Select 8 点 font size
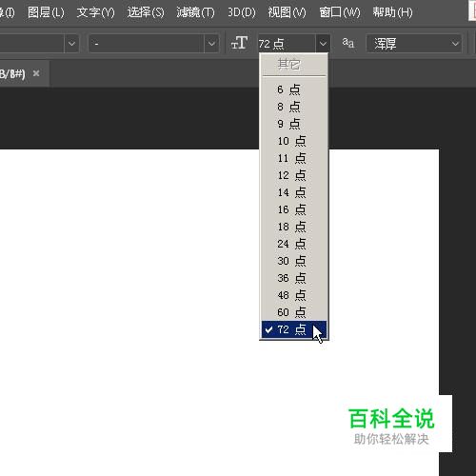476x476 pixels. 294,107
